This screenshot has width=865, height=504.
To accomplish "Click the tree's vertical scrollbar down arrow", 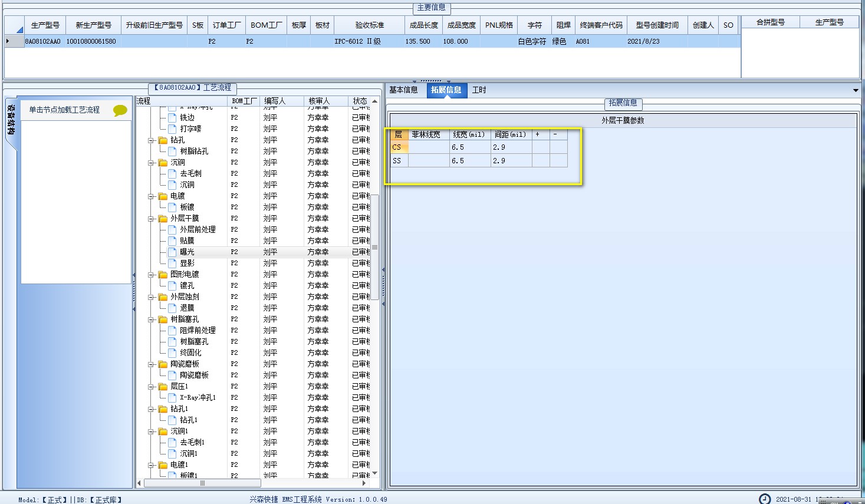I will coord(374,473).
